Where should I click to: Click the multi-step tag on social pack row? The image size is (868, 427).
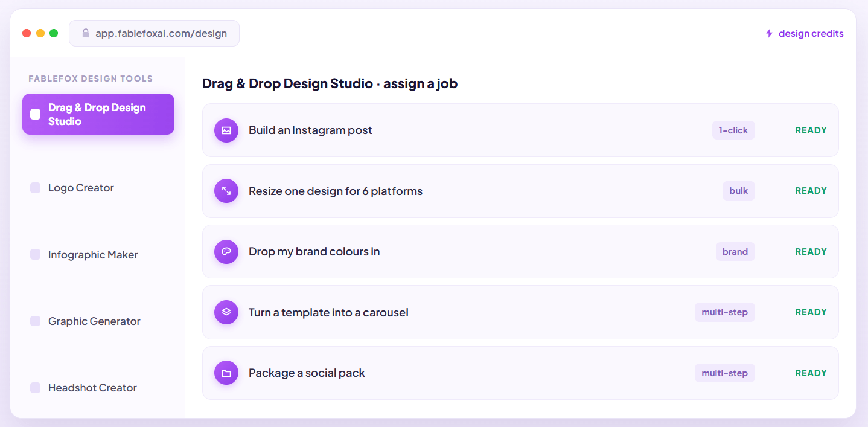(x=725, y=373)
